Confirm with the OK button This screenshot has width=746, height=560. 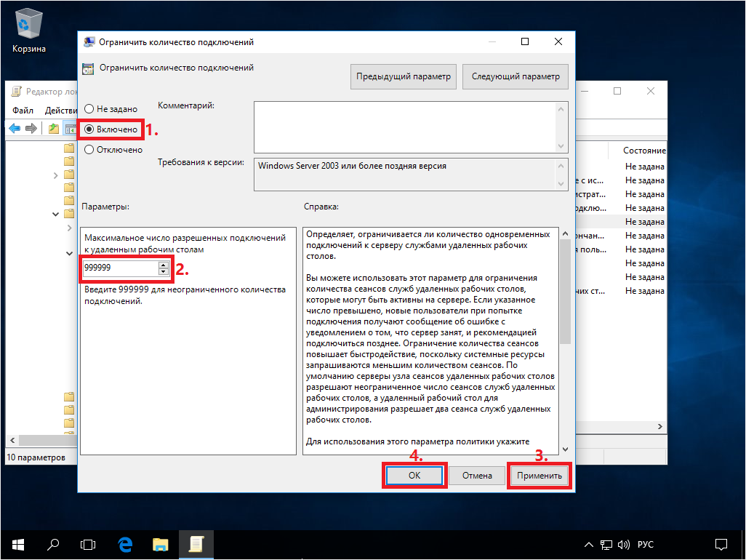[x=414, y=476]
